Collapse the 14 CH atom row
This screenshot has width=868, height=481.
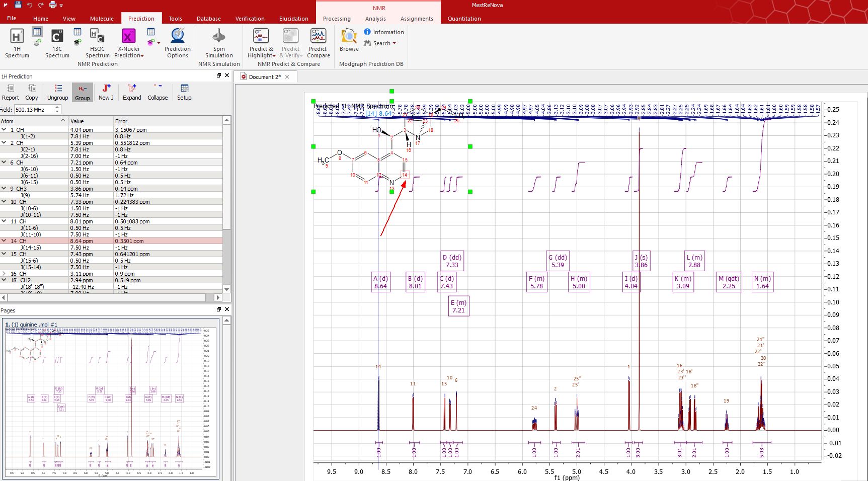click(4, 240)
